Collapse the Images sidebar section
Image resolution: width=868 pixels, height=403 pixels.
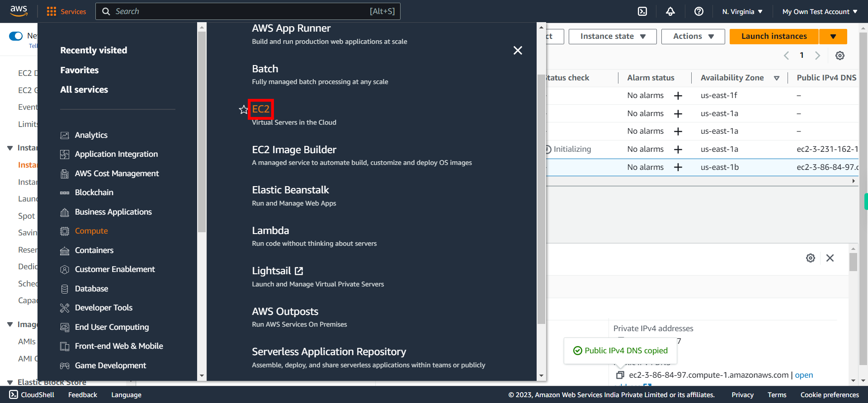[x=10, y=324]
